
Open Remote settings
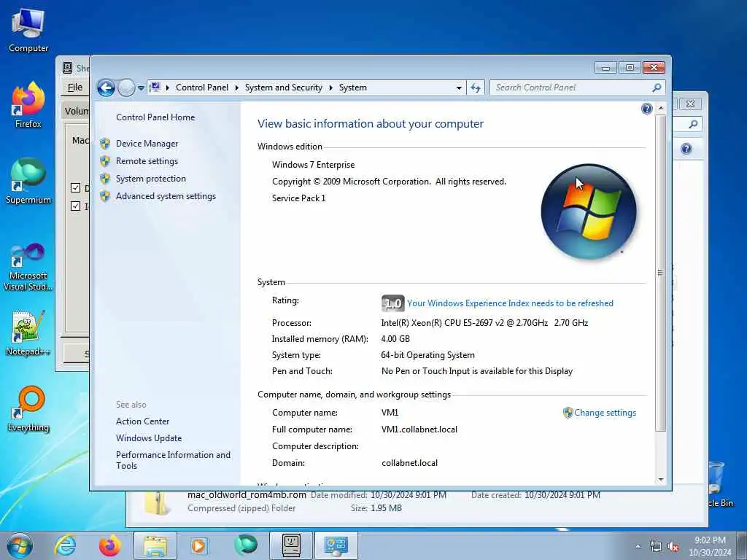tap(147, 161)
